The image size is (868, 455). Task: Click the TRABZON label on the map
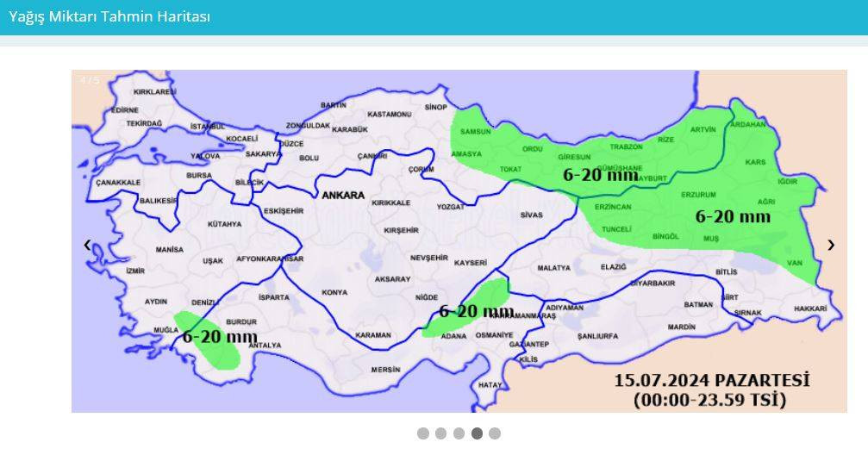click(x=626, y=147)
